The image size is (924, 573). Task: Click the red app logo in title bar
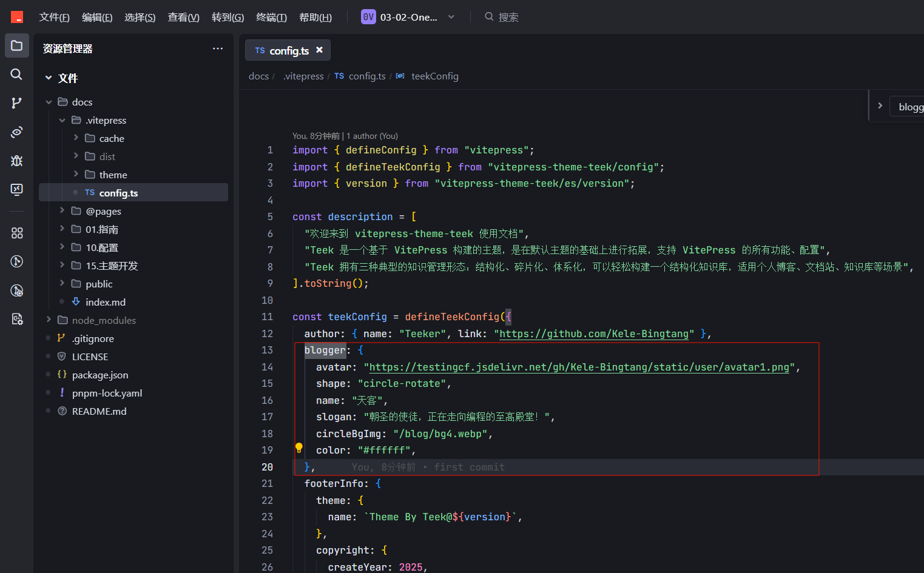(17, 17)
